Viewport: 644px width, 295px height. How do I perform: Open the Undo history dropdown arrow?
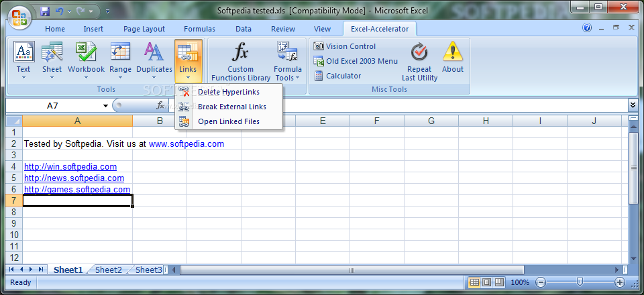[69, 11]
